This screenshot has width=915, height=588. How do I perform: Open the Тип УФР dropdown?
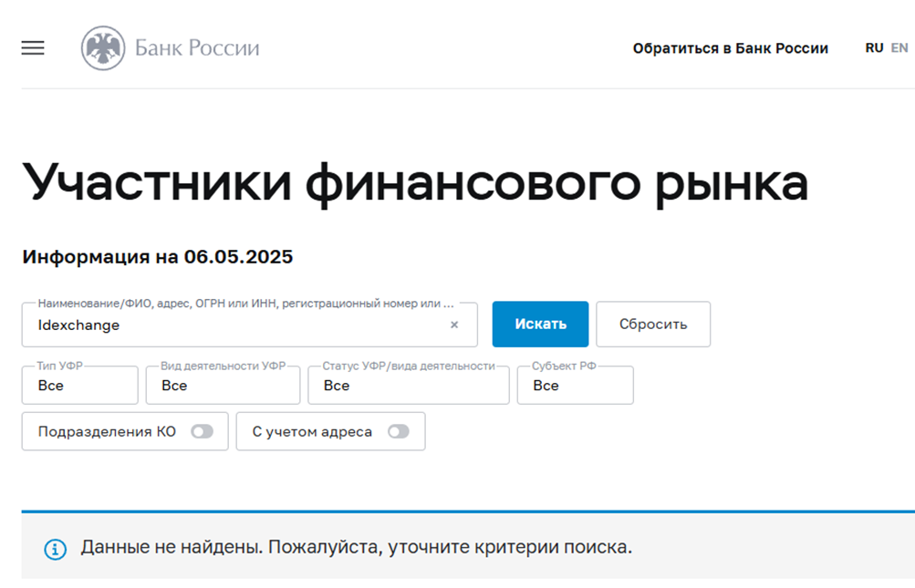[80, 385]
